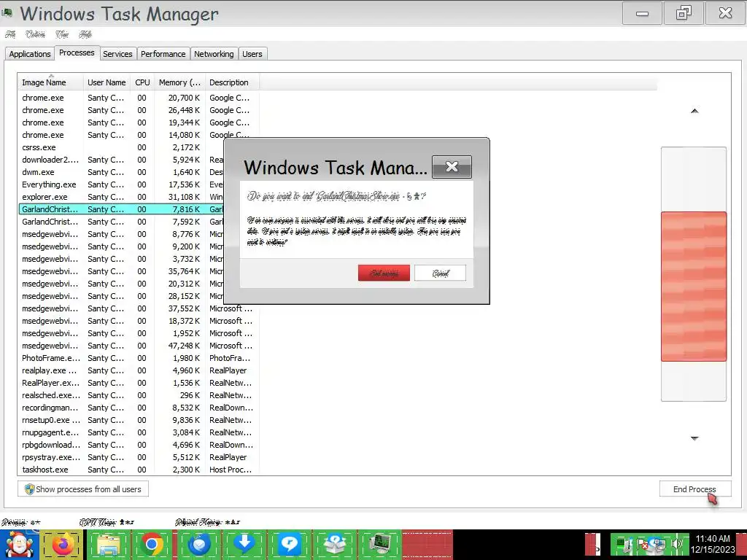Switch to the Applications tab
This screenshot has width=747, height=560.
[x=29, y=54]
